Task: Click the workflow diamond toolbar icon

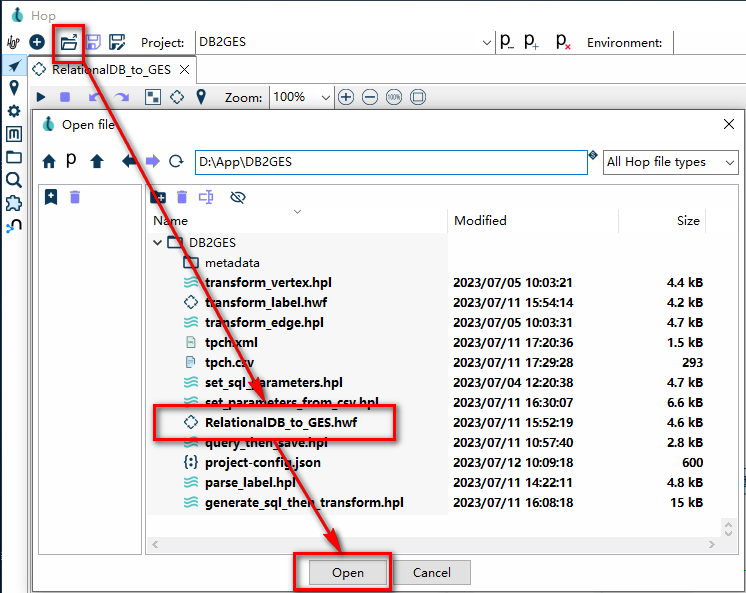Action: pos(177,97)
